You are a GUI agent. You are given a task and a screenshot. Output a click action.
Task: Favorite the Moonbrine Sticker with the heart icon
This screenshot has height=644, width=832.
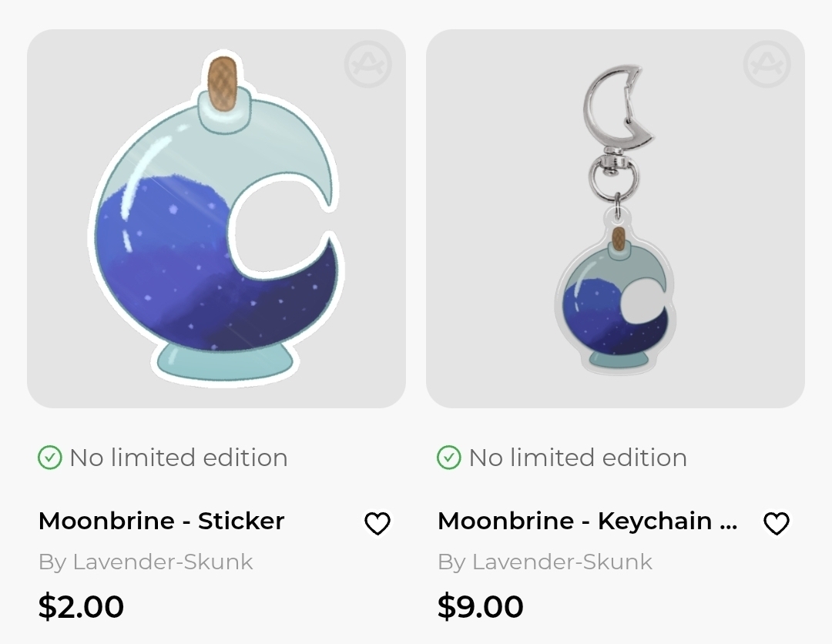click(x=377, y=523)
